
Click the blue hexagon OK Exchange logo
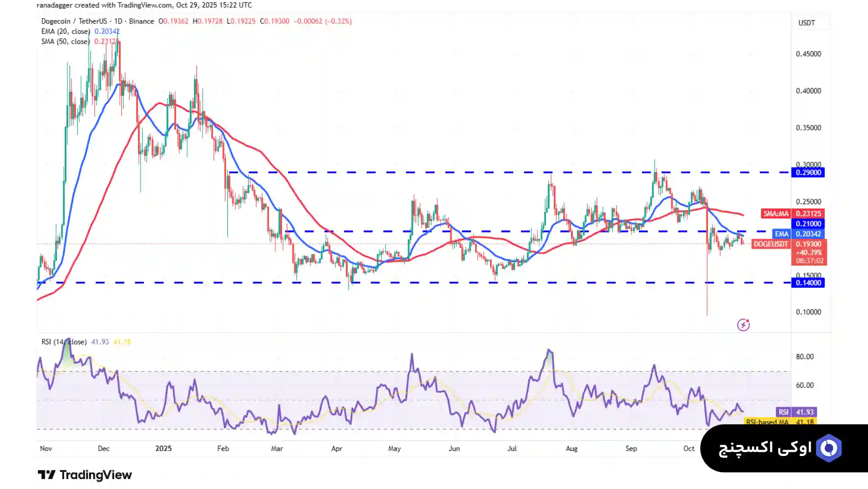pos(829,448)
